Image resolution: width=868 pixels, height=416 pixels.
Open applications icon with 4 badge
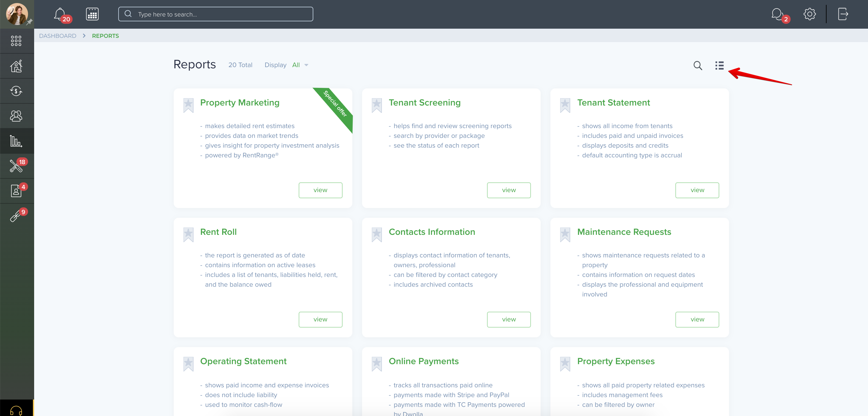point(16,191)
